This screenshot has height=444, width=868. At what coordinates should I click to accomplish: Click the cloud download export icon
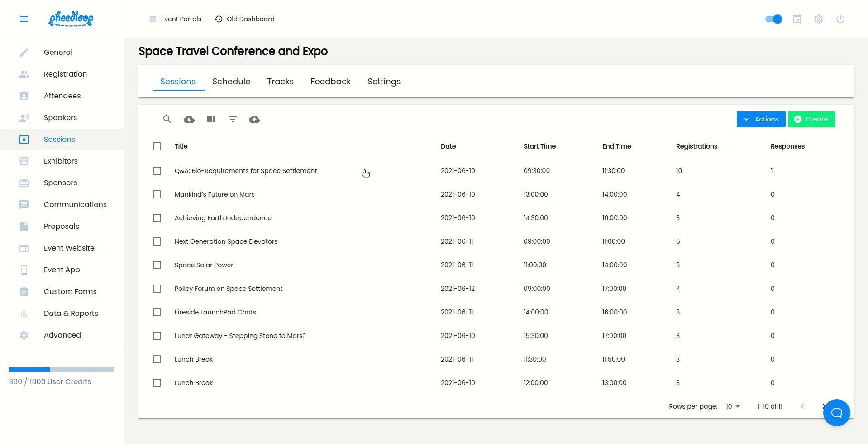point(189,119)
